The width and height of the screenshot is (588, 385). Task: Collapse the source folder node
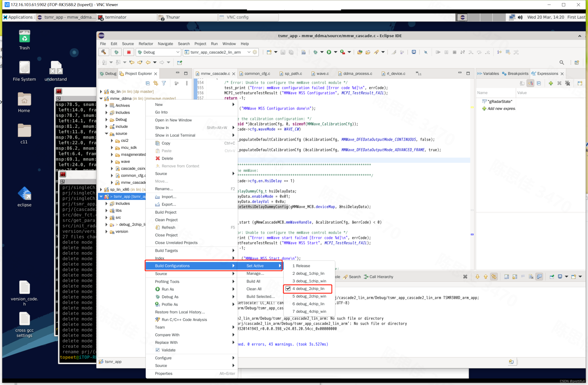tap(106, 134)
